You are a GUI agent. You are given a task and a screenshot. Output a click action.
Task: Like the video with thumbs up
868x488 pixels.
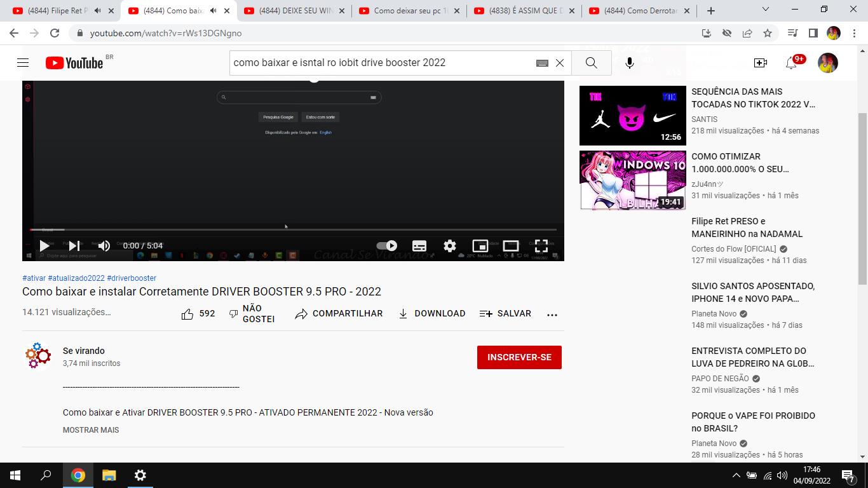(x=188, y=314)
